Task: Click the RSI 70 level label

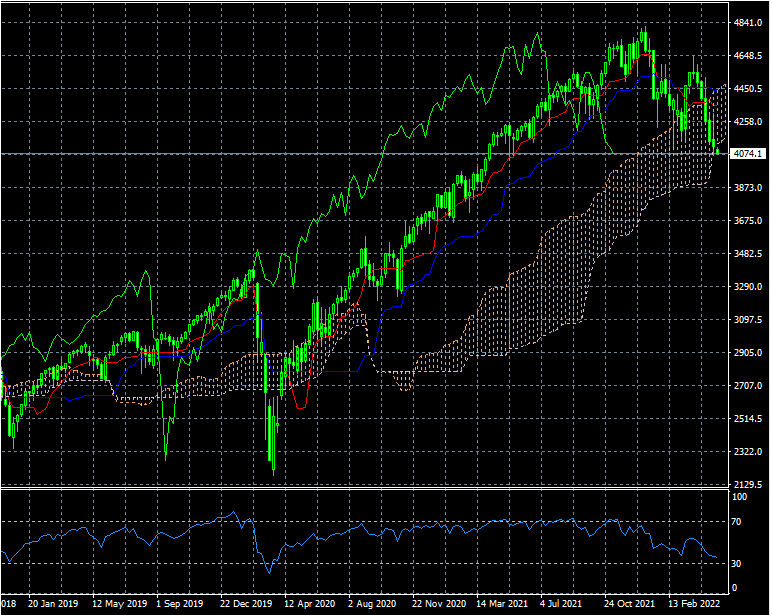Action: coord(736,521)
